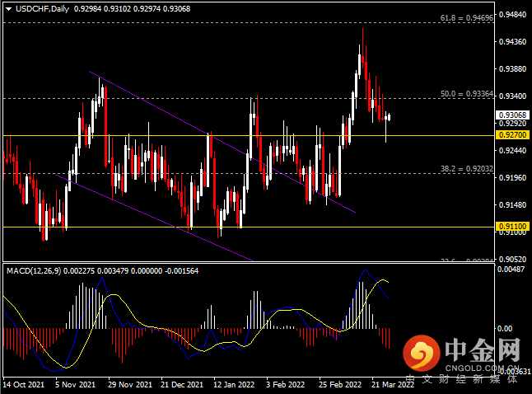This screenshot has width=532, height=394.
Task: Click the 0.91480 price scale value
Action: [x=513, y=204]
